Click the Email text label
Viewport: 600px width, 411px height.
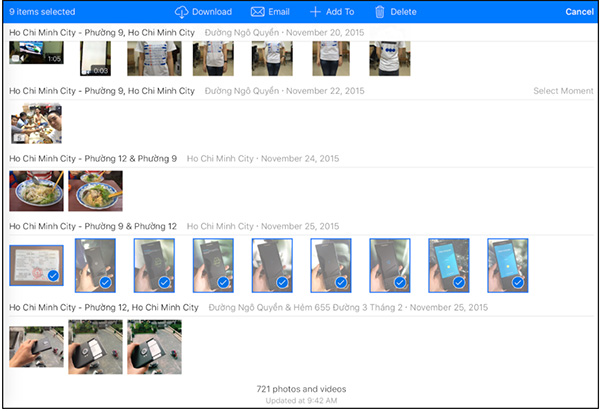(279, 12)
